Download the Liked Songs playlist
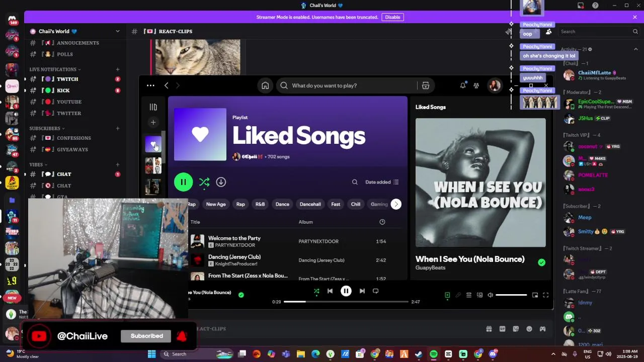 coord(221,182)
